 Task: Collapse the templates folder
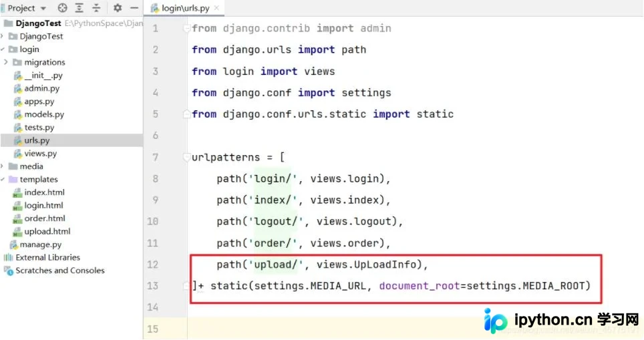coord(2,180)
